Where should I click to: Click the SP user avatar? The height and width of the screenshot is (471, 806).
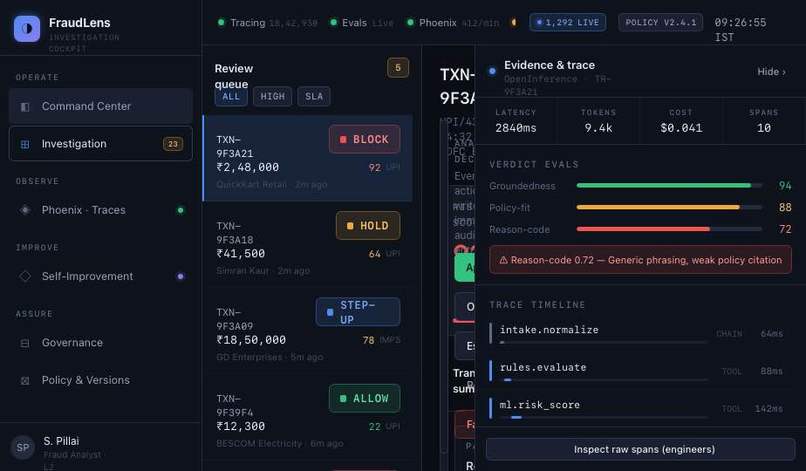click(x=23, y=447)
